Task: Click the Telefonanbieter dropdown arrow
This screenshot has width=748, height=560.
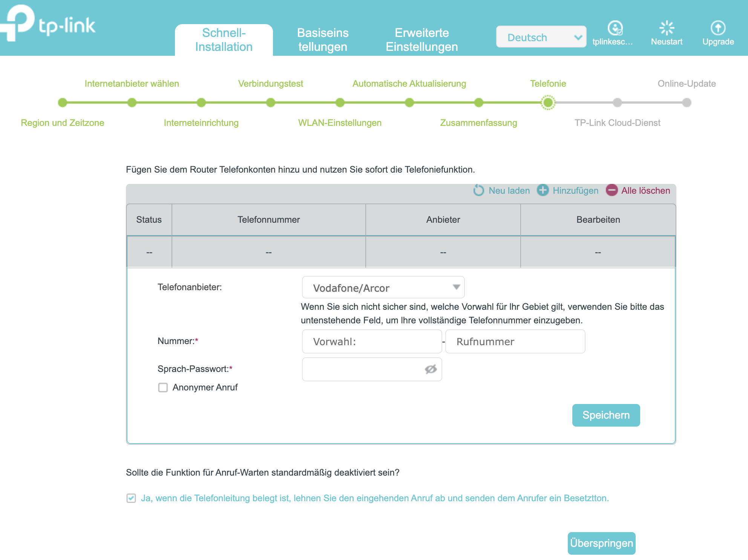Action: [x=456, y=287]
